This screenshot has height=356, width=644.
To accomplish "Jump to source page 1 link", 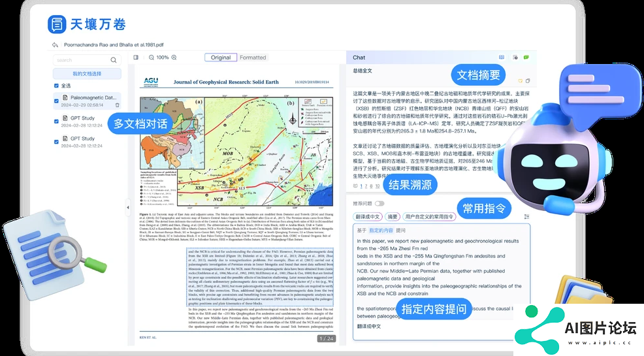I will pyautogui.click(x=361, y=186).
